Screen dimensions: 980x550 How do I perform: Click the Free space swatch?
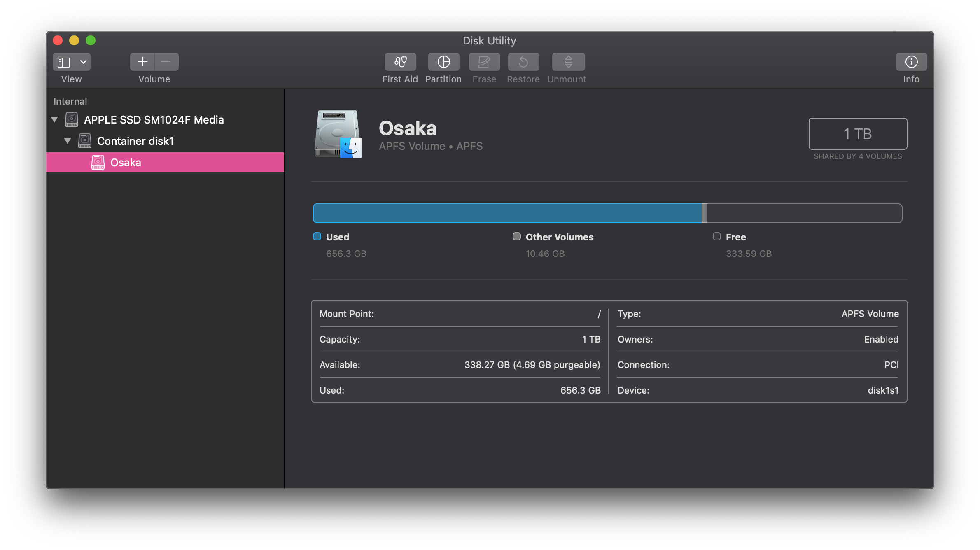[x=717, y=236]
